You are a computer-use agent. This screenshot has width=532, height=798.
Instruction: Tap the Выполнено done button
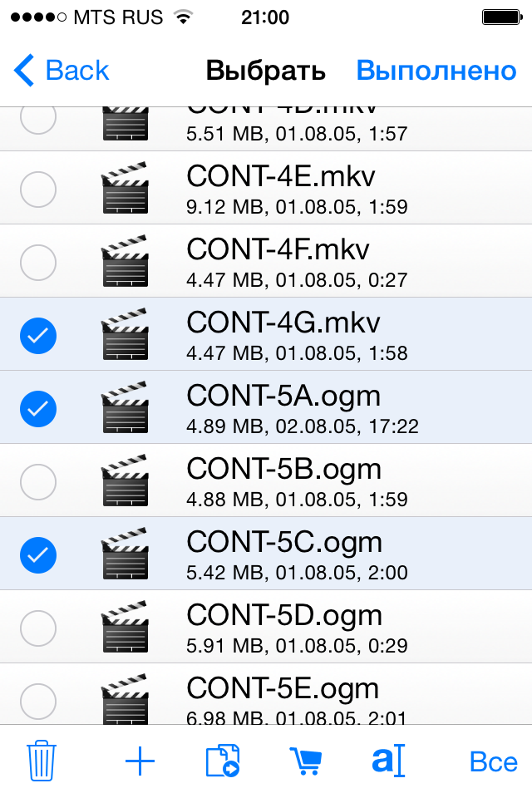point(436,71)
